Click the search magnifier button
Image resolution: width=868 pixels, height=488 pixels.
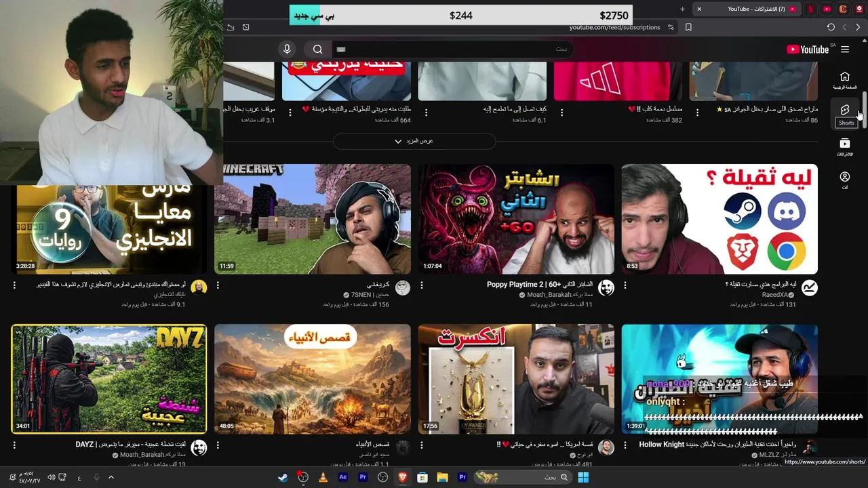[317, 49]
